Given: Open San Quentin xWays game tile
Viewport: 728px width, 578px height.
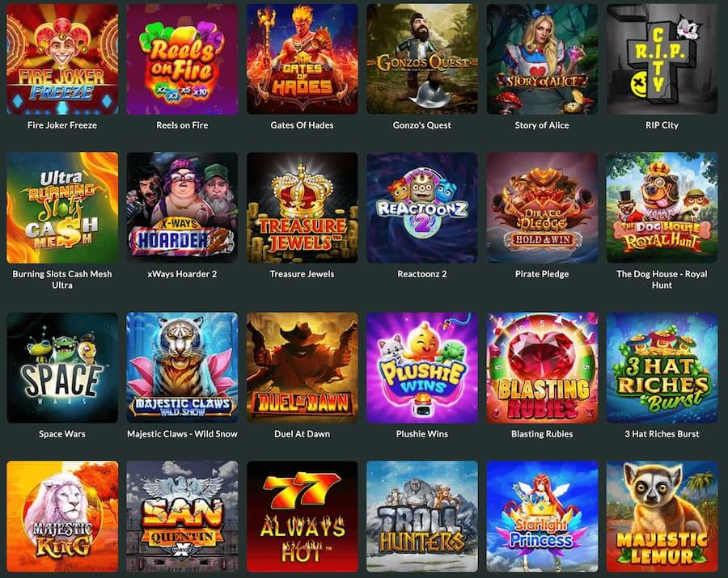Looking at the screenshot, I should pyautogui.click(x=182, y=517).
